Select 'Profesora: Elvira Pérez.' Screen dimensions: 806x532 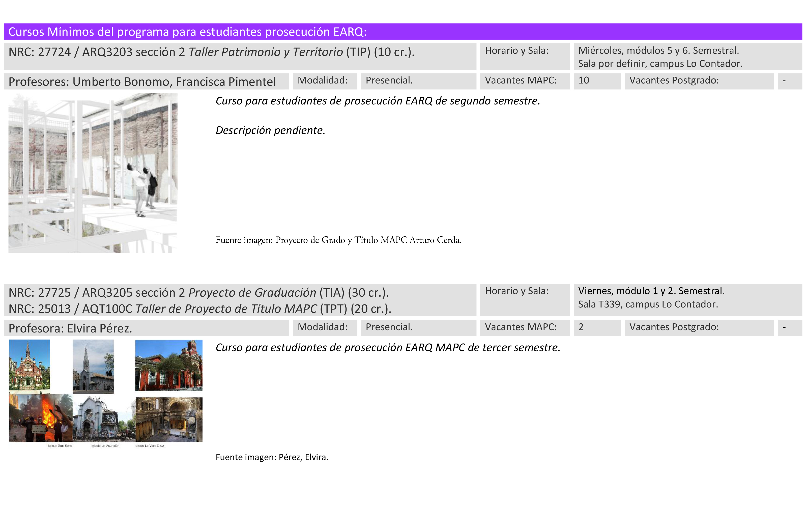point(70,328)
